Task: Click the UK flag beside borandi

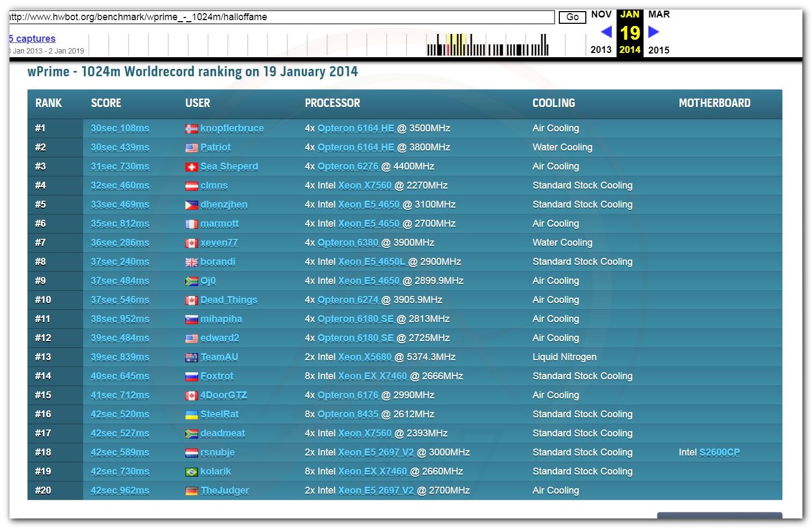Action: 191,262
